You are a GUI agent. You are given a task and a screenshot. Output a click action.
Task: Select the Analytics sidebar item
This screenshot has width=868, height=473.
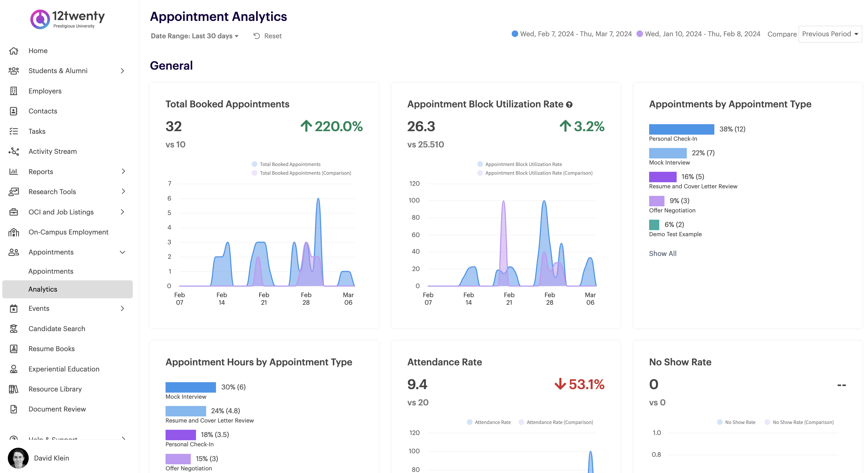67,289
